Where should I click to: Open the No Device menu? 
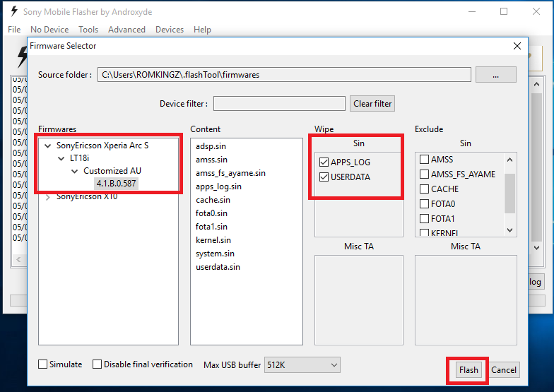pyautogui.click(x=49, y=30)
